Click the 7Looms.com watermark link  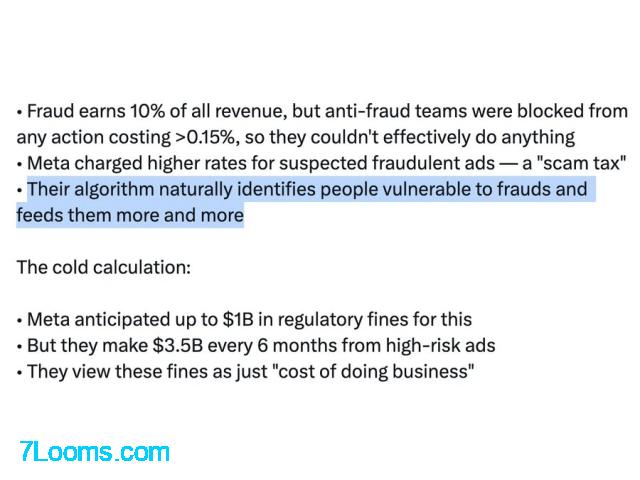[95, 451]
